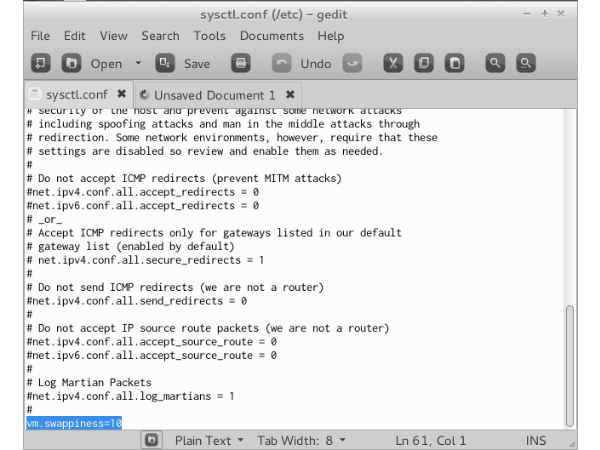Switch to the sysctl.conf tab
The width and height of the screenshot is (600, 450).
pos(77,95)
